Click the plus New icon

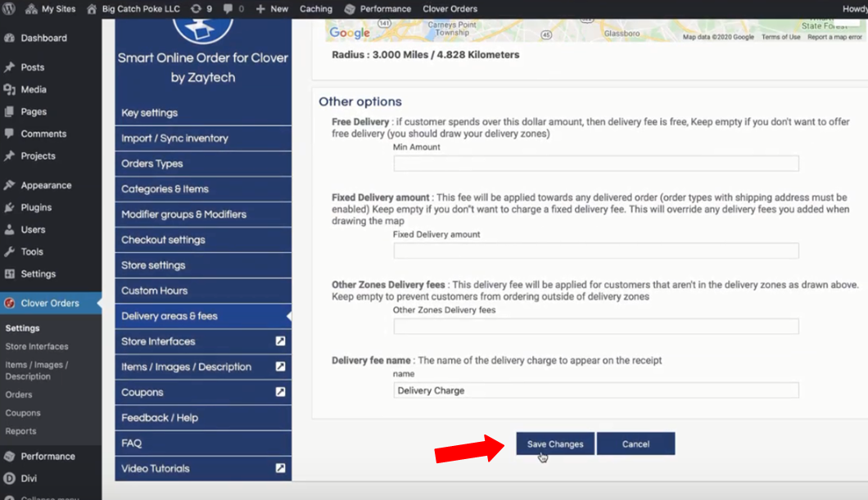[260, 9]
